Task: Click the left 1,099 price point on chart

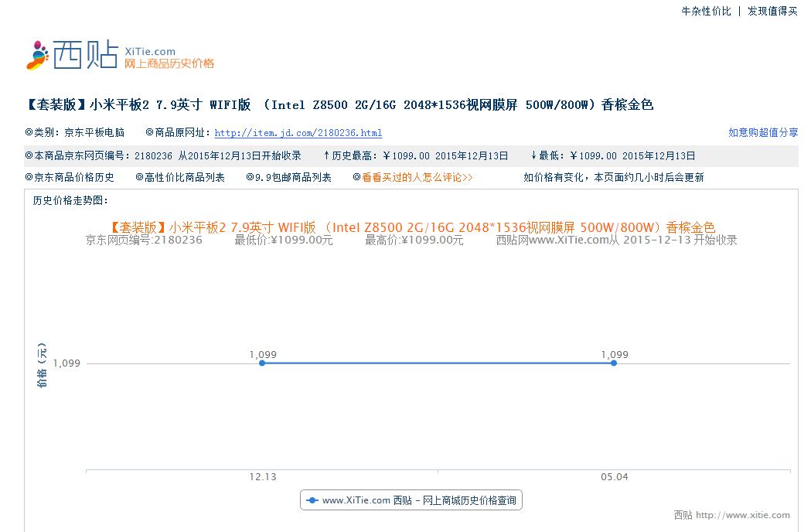Action: click(262, 362)
